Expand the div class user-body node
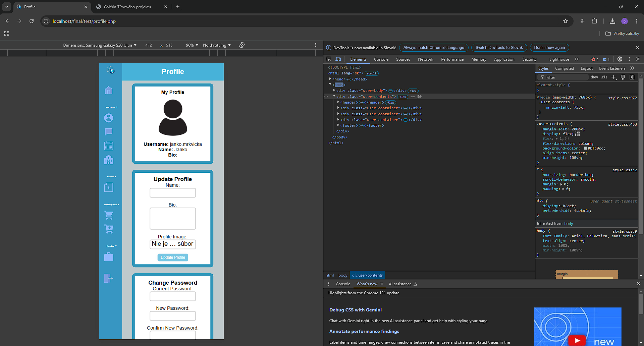The height and width of the screenshot is (346, 644). pos(334,91)
